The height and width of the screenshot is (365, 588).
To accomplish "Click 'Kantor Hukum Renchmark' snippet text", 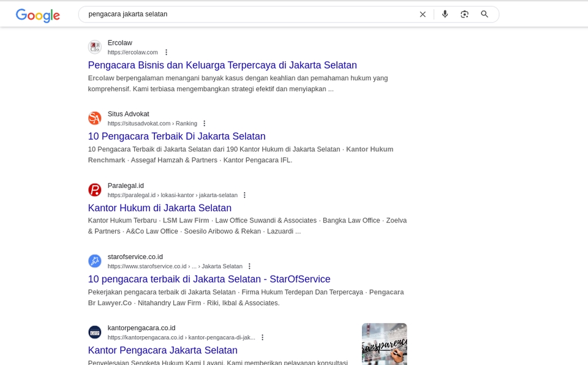I will 241,154.
